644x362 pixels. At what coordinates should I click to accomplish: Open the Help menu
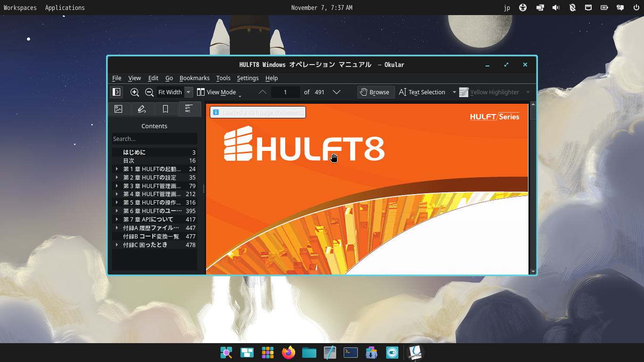point(272,78)
